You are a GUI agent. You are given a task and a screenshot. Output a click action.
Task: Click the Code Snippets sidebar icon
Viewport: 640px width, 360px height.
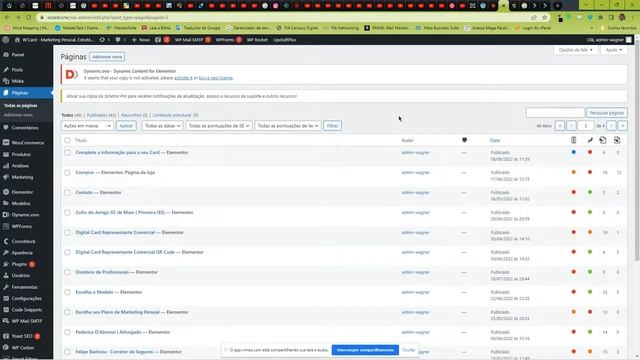pos(6,310)
